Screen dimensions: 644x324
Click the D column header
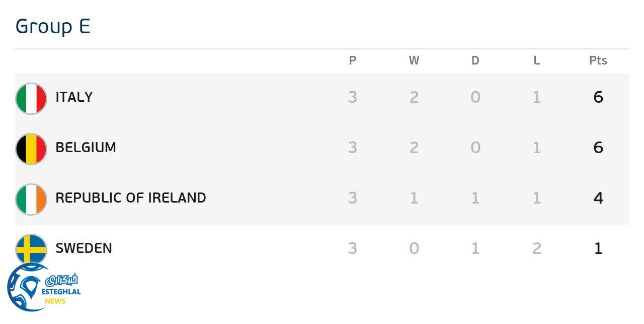[x=475, y=60]
